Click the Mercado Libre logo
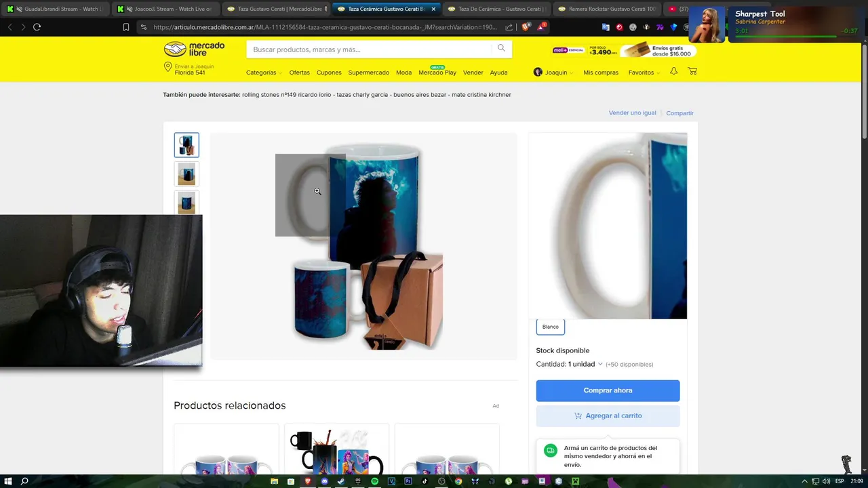Screen dimensions: 868x488 (x=194, y=49)
